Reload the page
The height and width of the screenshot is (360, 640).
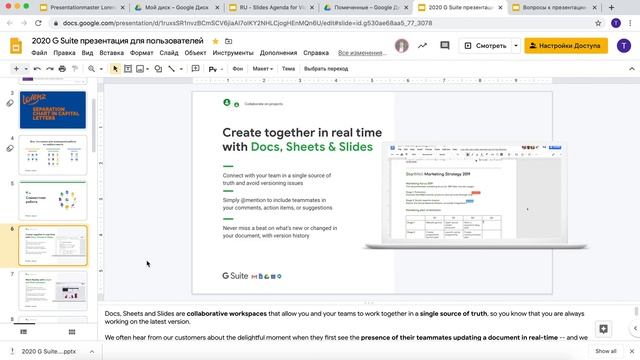coord(38,23)
